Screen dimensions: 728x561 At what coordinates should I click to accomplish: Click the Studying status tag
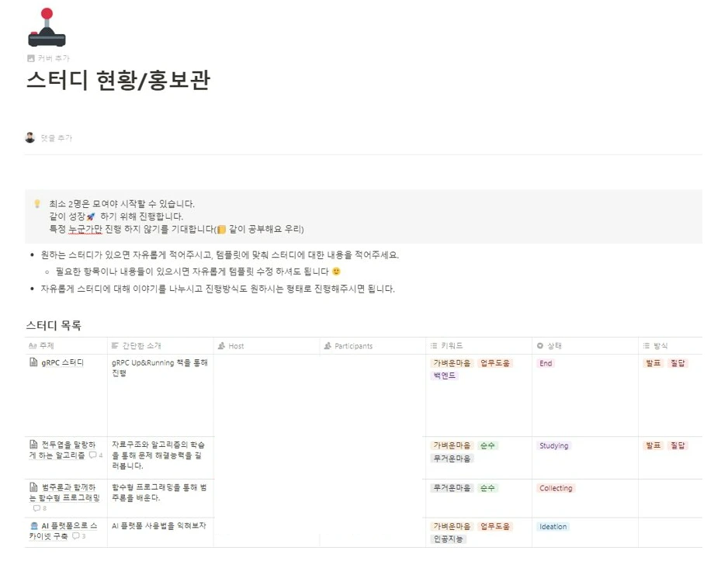(553, 445)
